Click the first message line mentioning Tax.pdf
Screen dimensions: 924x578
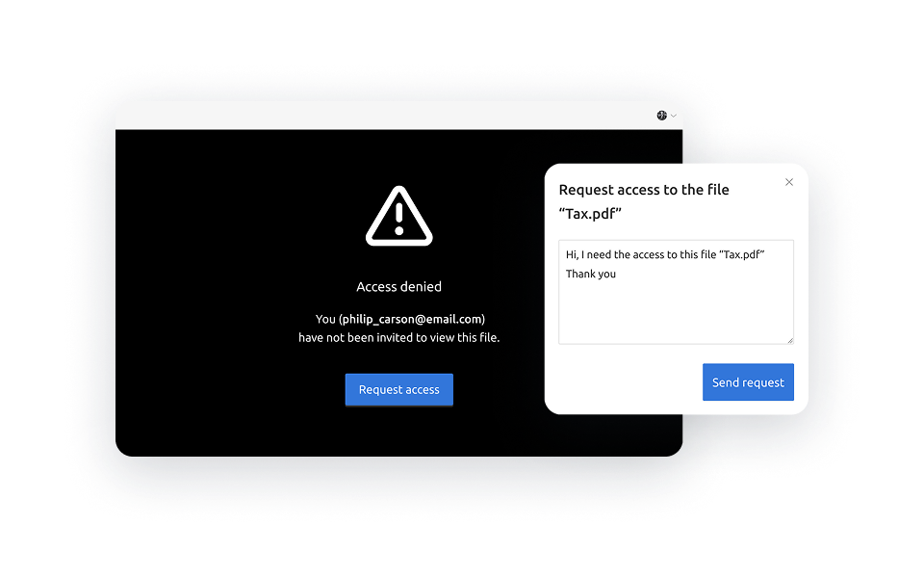(x=665, y=254)
